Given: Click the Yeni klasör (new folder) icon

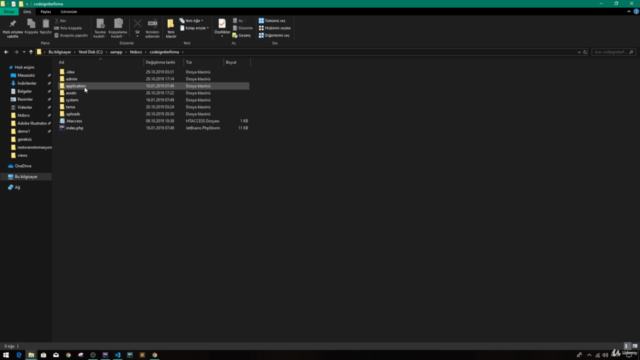Looking at the screenshot, I should pos(171,24).
